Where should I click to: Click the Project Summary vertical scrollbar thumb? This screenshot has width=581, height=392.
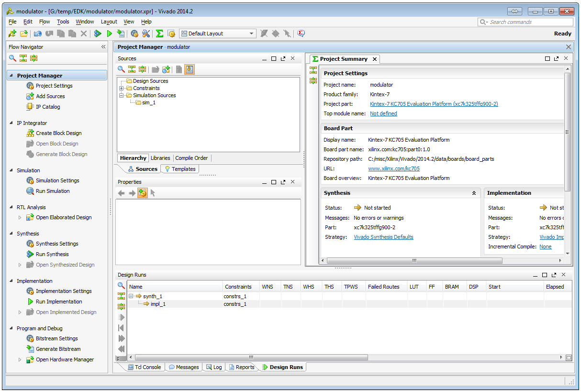(x=568, y=132)
